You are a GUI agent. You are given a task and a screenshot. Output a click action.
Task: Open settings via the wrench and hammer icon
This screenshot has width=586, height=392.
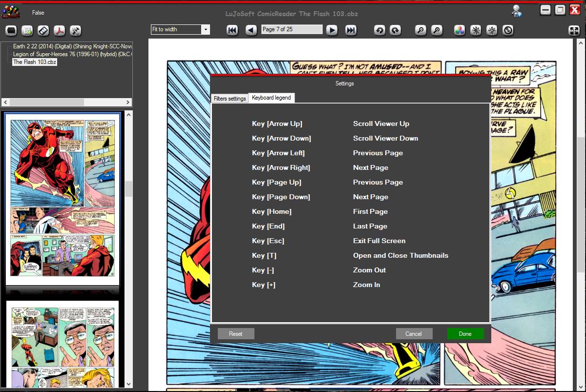tap(76, 30)
